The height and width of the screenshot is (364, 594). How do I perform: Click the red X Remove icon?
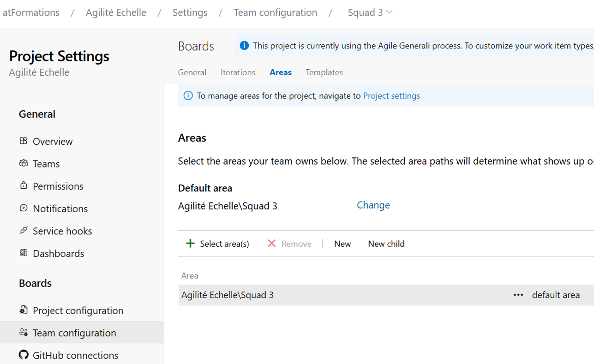pyautogui.click(x=272, y=243)
